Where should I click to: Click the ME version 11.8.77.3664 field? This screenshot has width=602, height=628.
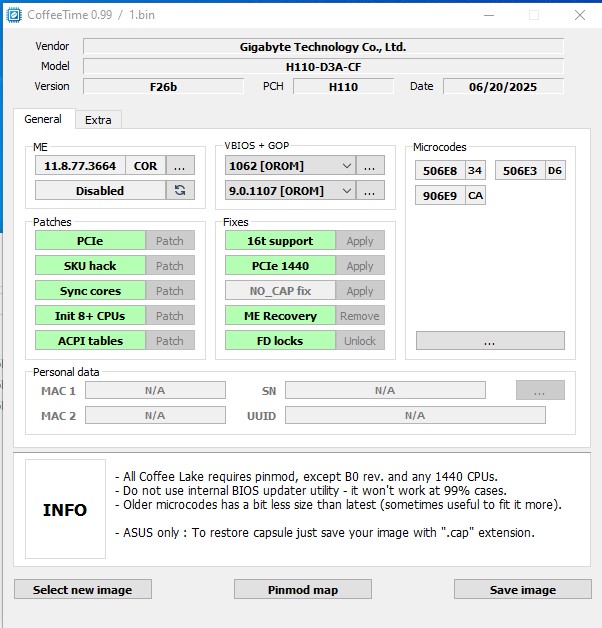(80, 166)
